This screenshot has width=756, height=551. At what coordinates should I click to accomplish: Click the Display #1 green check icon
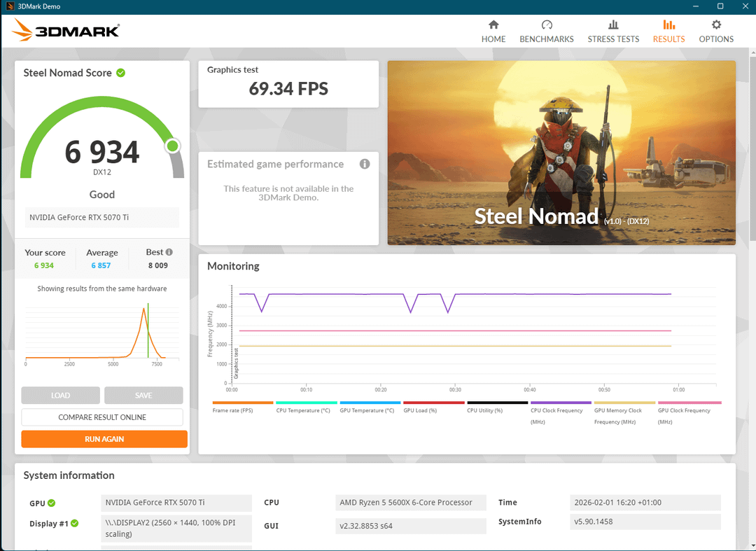click(75, 523)
